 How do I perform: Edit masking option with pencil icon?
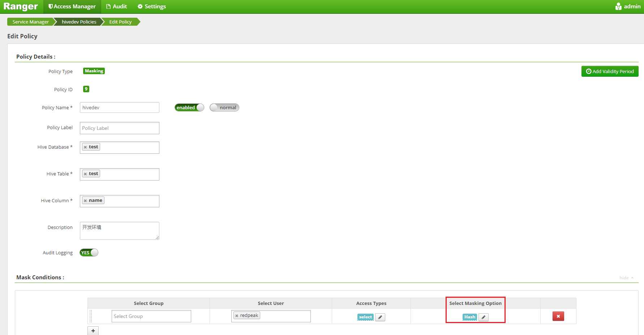coord(484,317)
